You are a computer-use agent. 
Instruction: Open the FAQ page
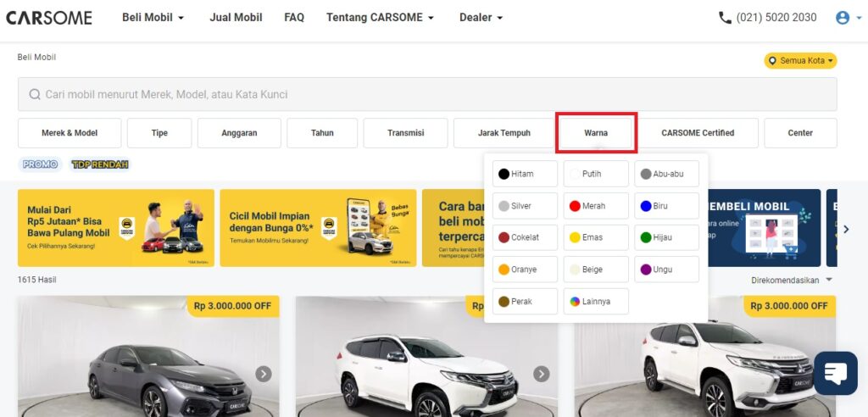(x=294, y=18)
